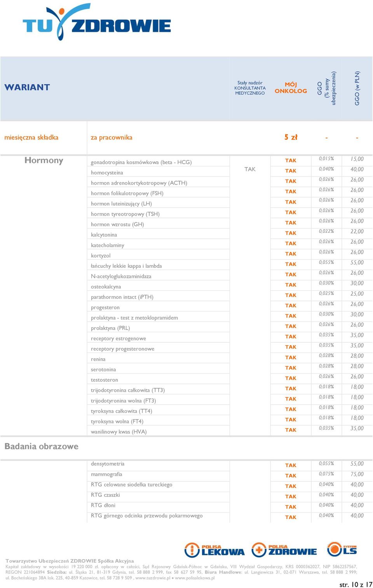The image size is (373, 588).
Task: Click the MÓJ ONKOLOG column header
Action: pos(291,88)
